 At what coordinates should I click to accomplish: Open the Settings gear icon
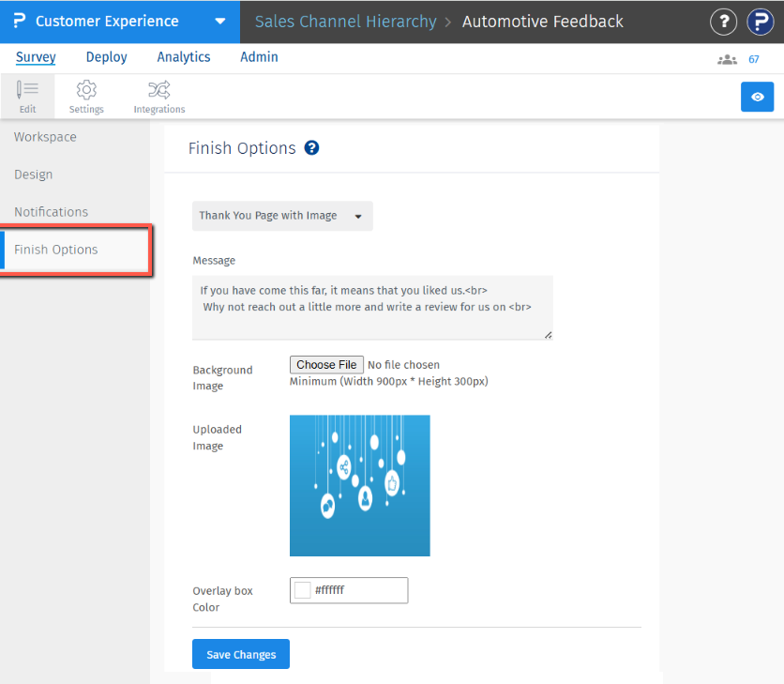click(86, 90)
